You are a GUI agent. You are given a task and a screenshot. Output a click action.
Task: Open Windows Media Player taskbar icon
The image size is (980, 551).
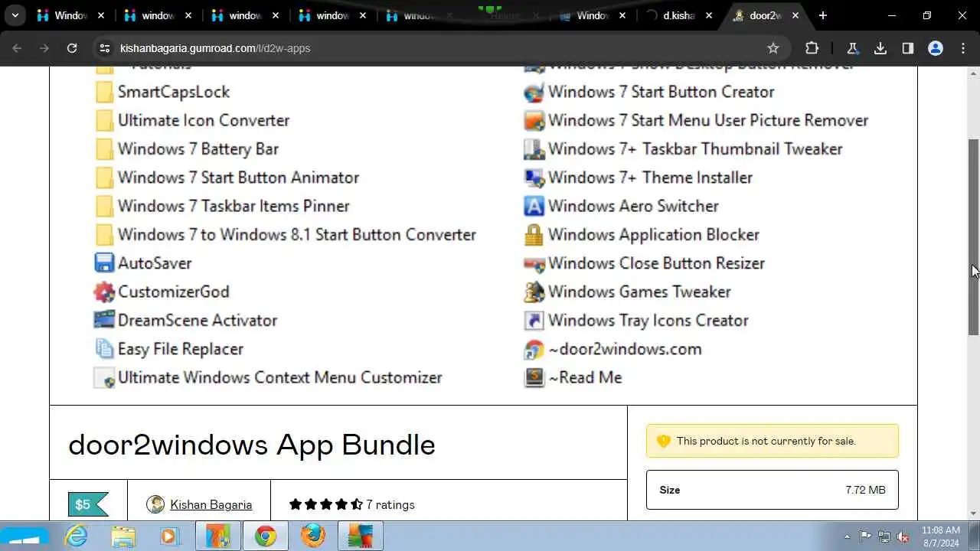169,536
